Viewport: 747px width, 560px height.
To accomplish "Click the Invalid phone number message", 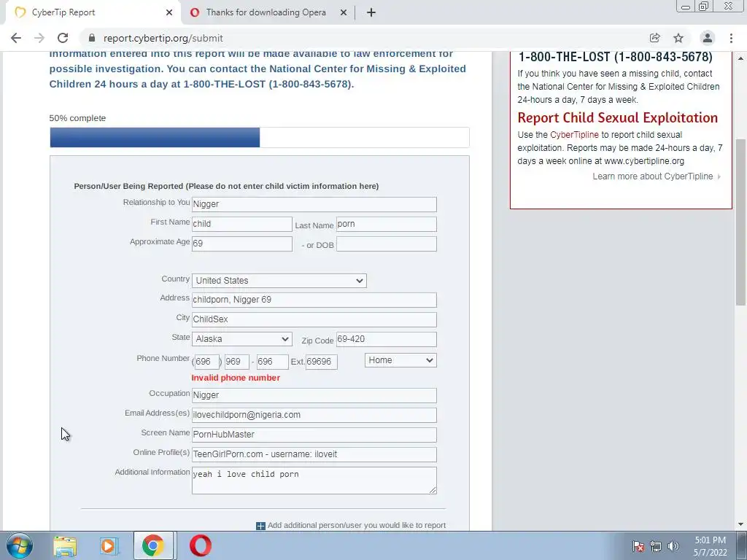I will [x=236, y=378].
